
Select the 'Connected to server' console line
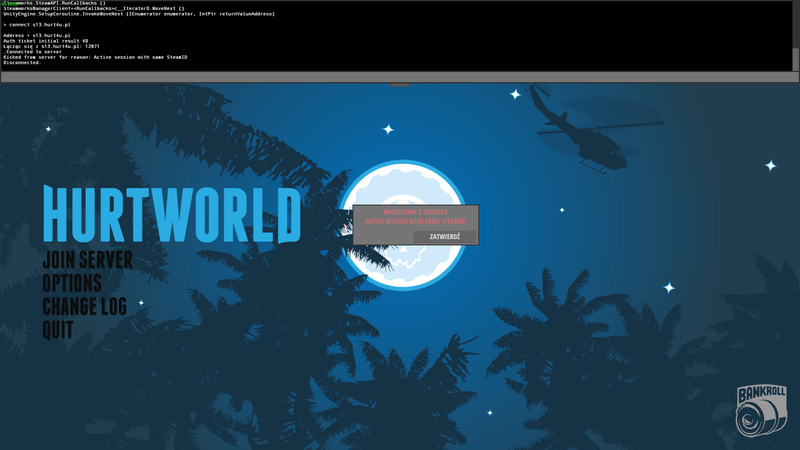coord(33,52)
